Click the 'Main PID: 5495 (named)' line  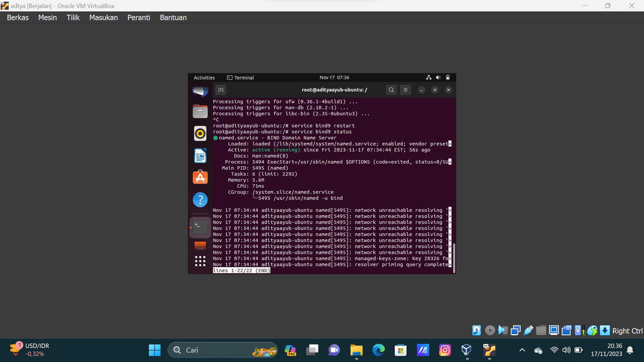(255, 168)
